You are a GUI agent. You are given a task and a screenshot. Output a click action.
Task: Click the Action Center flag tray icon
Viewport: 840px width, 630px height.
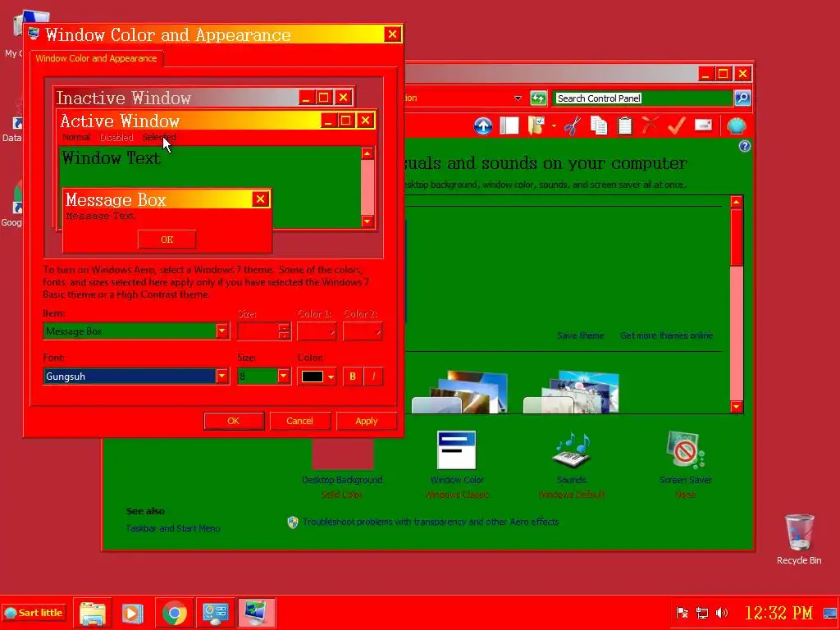coord(682,613)
